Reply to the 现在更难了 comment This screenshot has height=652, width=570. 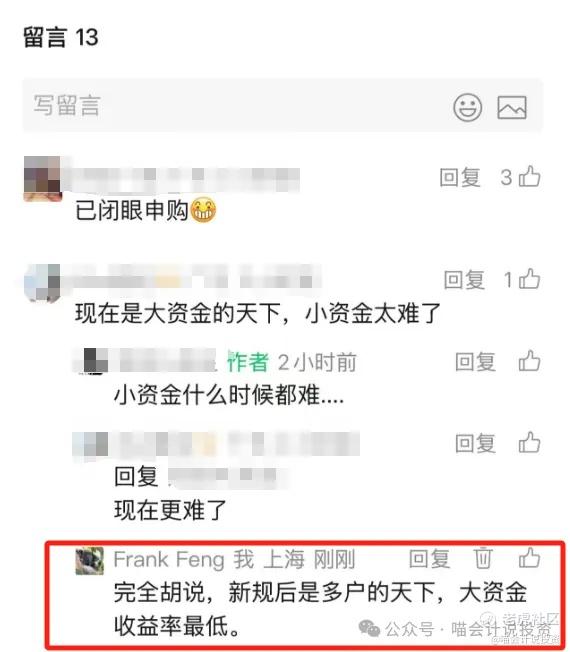pyautogui.click(x=475, y=443)
